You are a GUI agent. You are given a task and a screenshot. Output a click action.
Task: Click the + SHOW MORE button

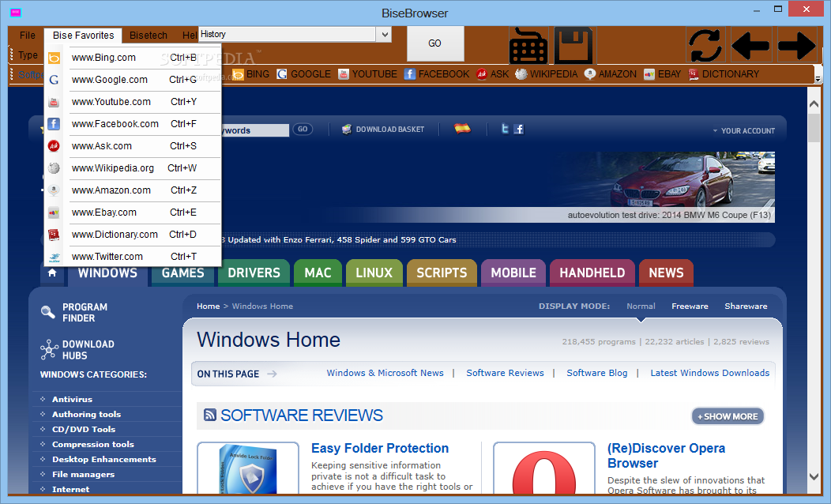[x=728, y=416]
